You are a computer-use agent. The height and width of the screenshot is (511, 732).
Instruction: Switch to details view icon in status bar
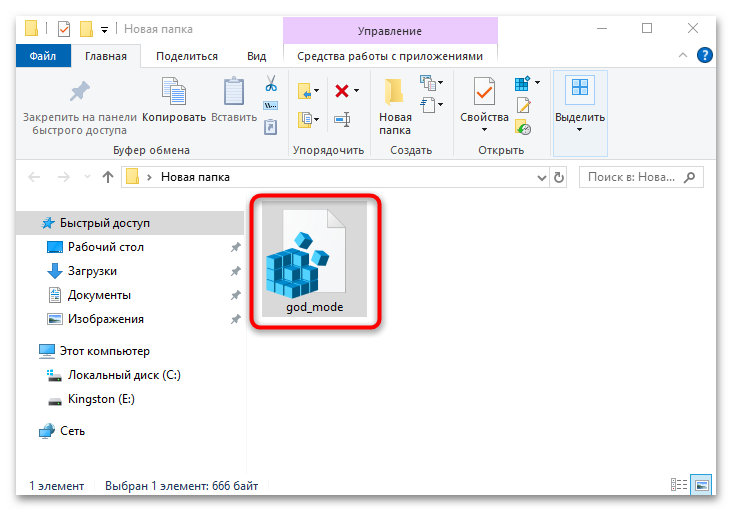(x=679, y=484)
